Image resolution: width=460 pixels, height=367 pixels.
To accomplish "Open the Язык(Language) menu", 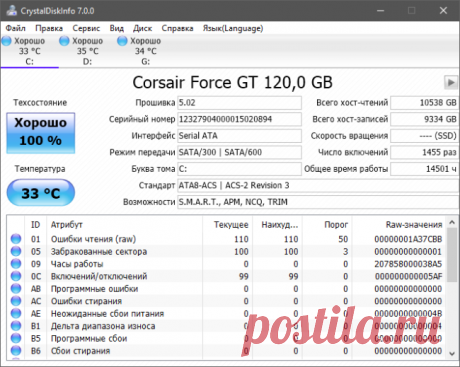I will pos(233,28).
